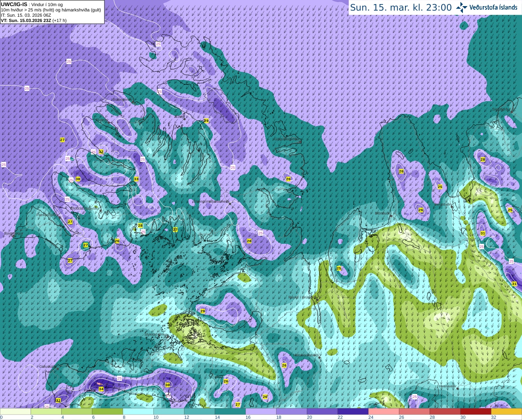The width and height of the screenshot is (522, 420).
Task: Click the pale yellow 0–2 legend swatch
Action: point(15,411)
